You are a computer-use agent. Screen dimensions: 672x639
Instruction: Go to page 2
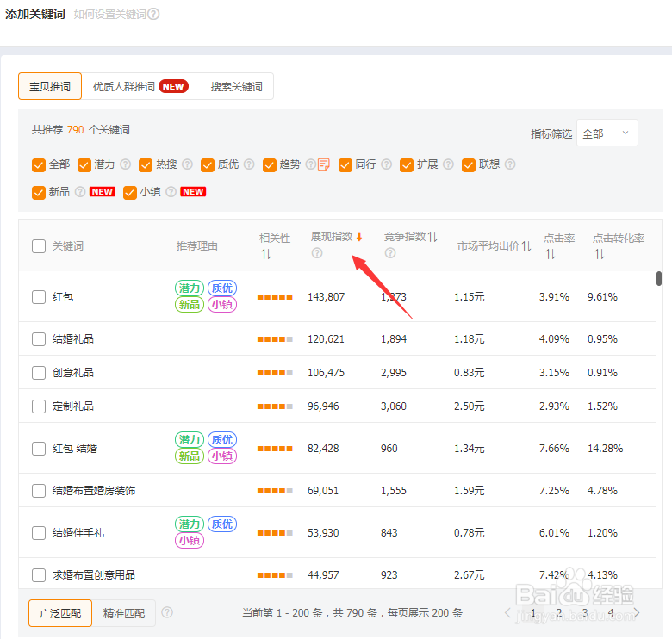(559, 613)
